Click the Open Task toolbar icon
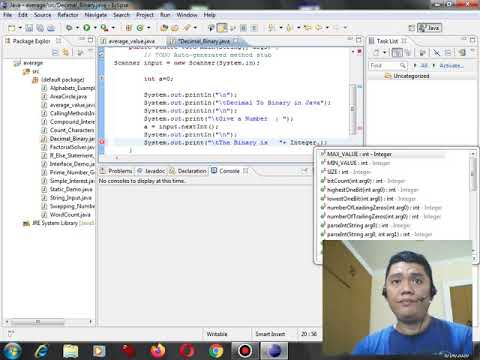 pos(175,28)
